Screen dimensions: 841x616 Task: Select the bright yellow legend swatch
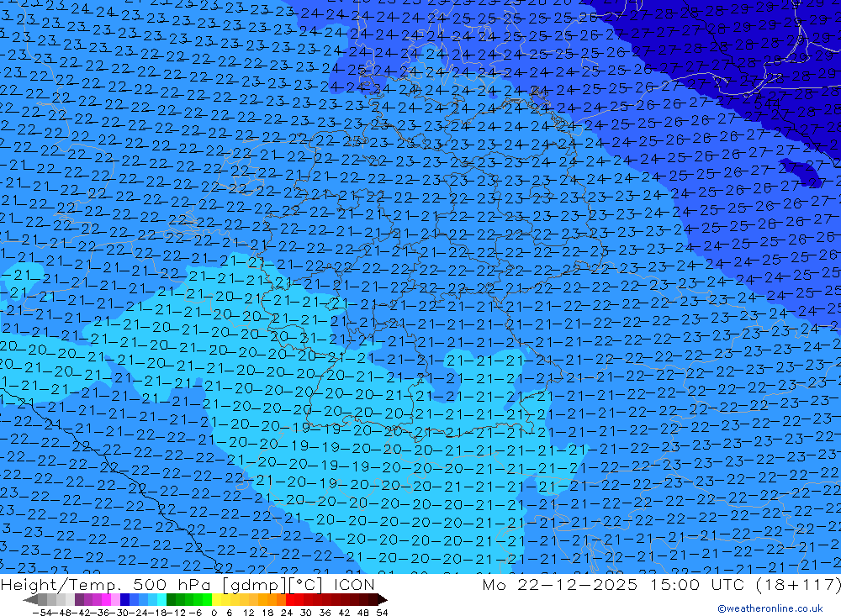217,600
